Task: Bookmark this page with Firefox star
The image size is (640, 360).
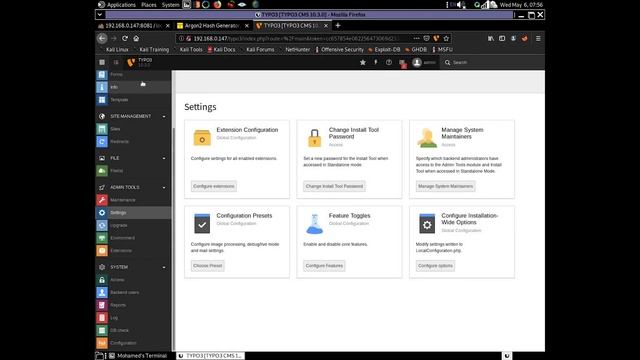Action: click(x=446, y=38)
